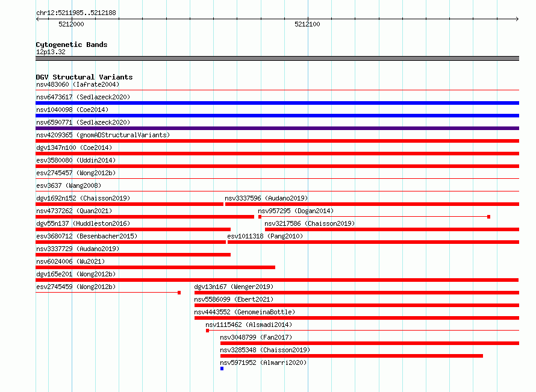Click the nsv483060 (Iafrate2004) variant label
This screenshot has width=536, height=392.
tap(78, 84)
